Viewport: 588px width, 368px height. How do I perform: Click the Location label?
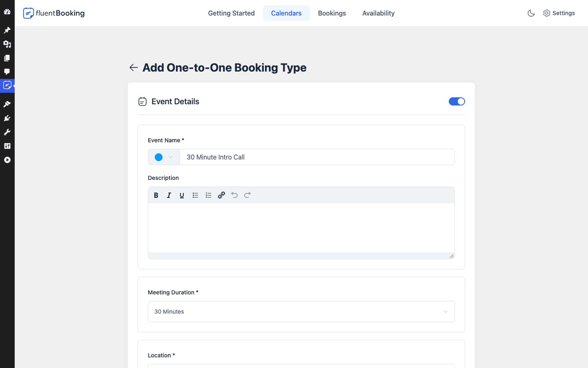[161, 355]
